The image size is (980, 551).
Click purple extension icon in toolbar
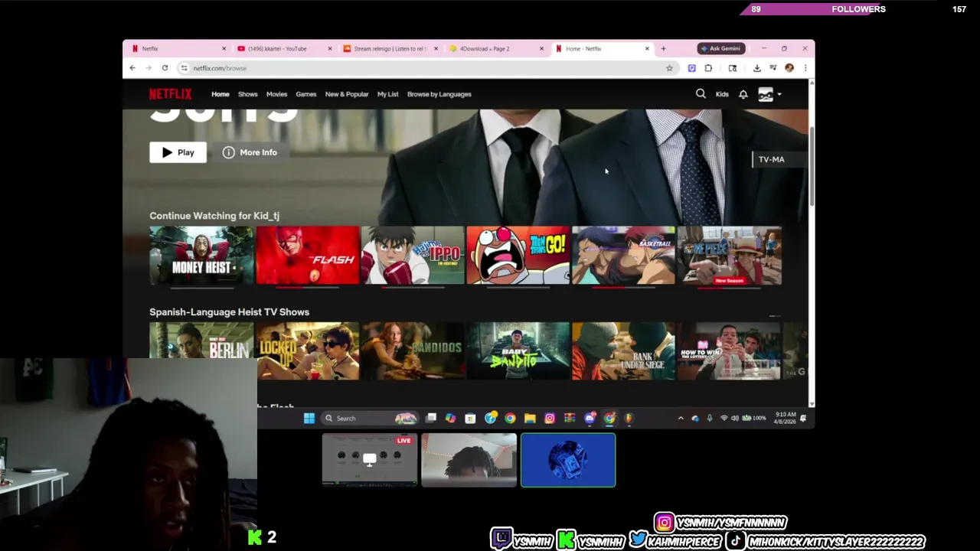(x=691, y=68)
